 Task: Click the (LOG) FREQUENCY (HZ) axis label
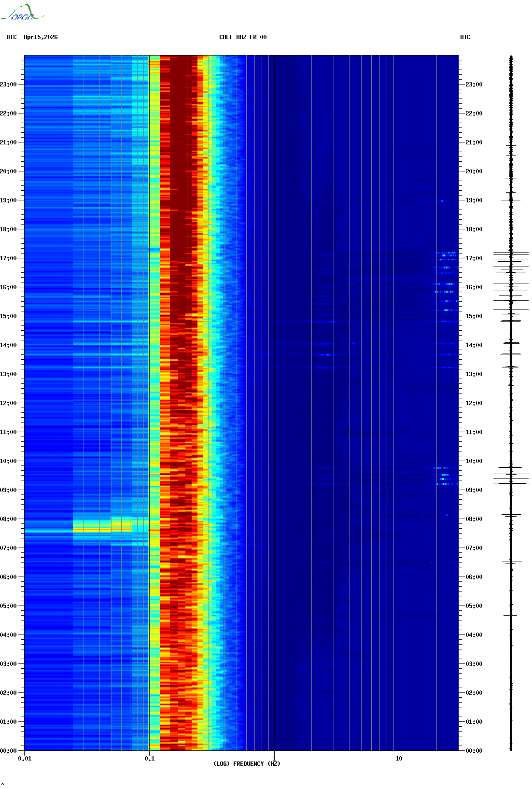point(247,763)
